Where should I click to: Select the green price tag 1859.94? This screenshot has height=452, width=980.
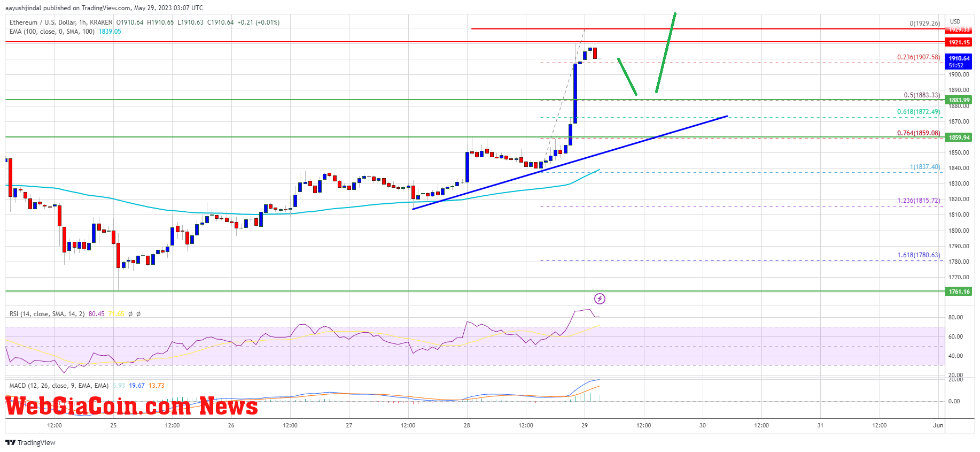coord(959,137)
